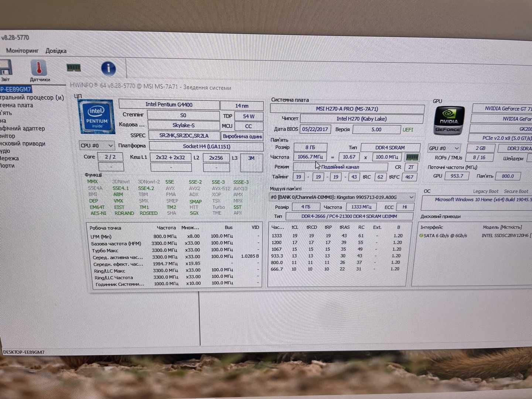Expand the Kingston memory module dropdown
The image size is (532, 399).
click(342, 197)
